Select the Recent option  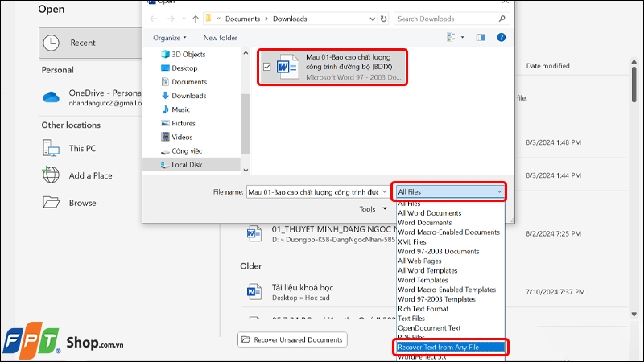91,43
